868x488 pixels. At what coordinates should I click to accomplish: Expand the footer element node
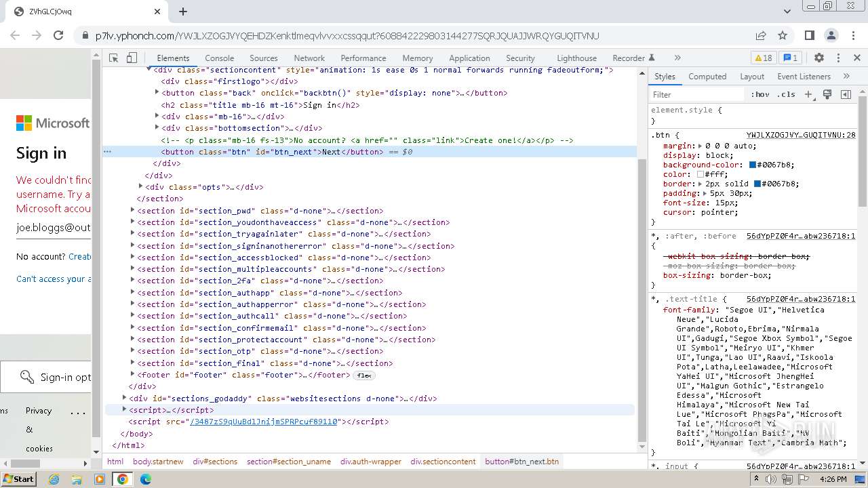pyautogui.click(x=133, y=374)
